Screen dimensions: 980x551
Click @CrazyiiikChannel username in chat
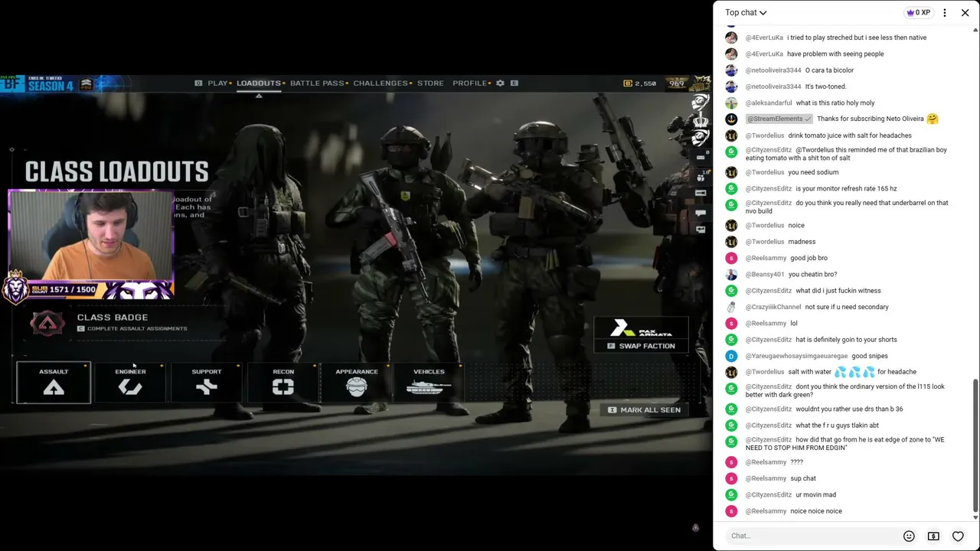[x=773, y=307]
